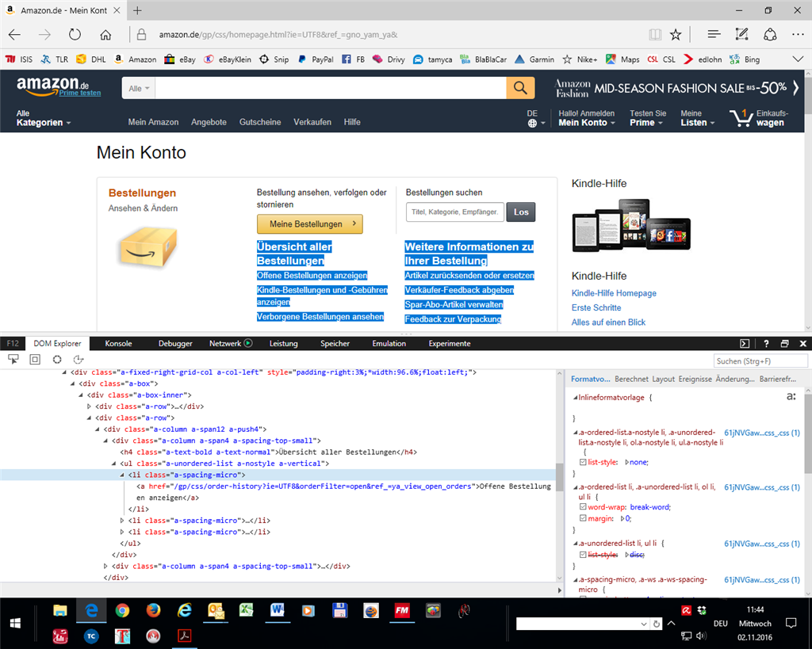The height and width of the screenshot is (649, 812).
Task: Open Reading view book icon
Action: click(x=655, y=35)
